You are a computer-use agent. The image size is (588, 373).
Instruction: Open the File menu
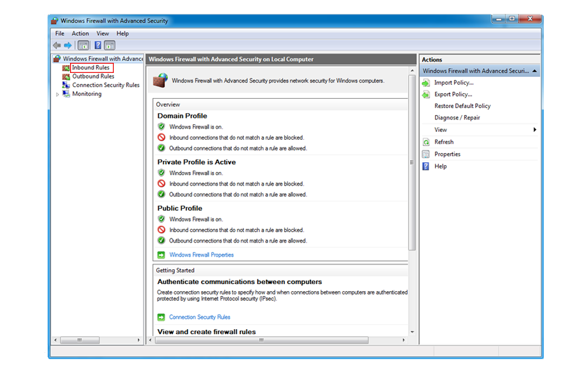point(59,34)
